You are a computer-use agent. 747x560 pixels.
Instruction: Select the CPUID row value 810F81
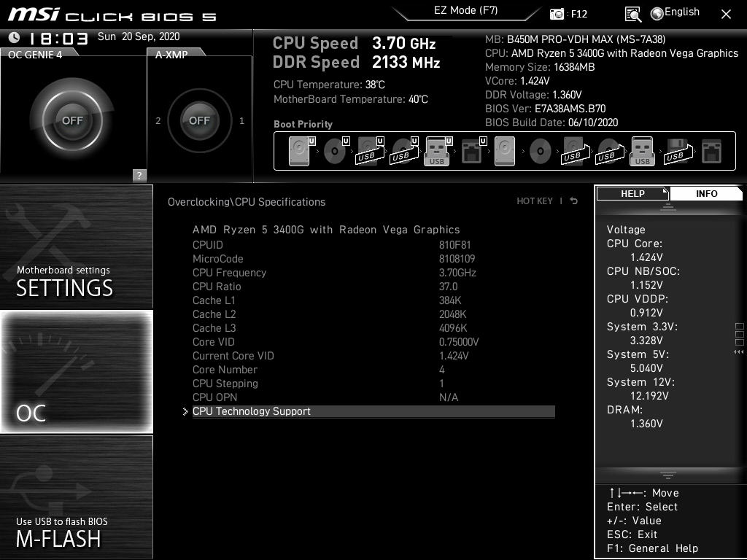(454, 245)
